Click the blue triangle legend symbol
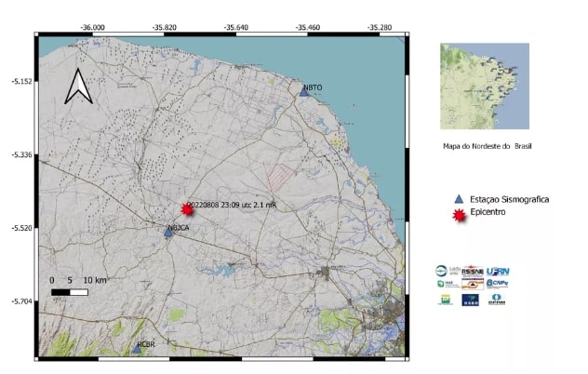588x374 pixels. pyautogui.click(x=457, y=200)
